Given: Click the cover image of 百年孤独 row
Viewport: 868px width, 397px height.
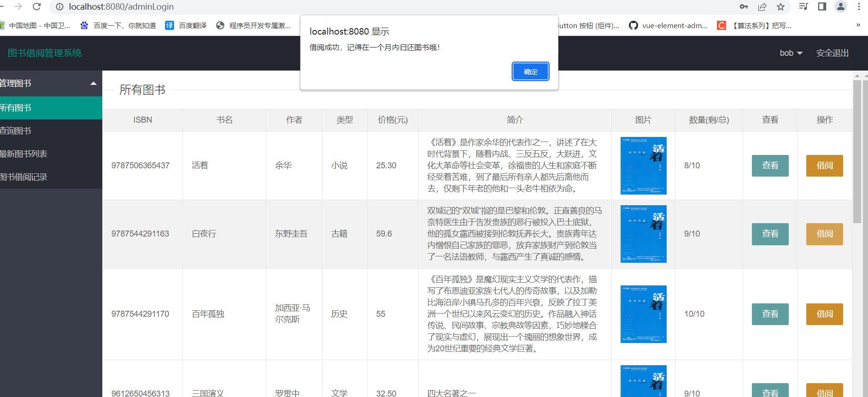Looking at the screenshot, I should coord(643,314).
